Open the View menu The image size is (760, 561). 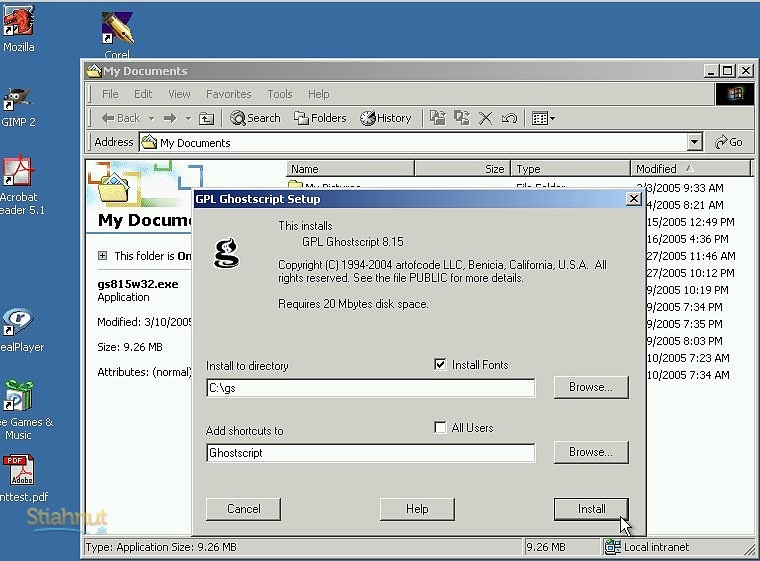179,94
